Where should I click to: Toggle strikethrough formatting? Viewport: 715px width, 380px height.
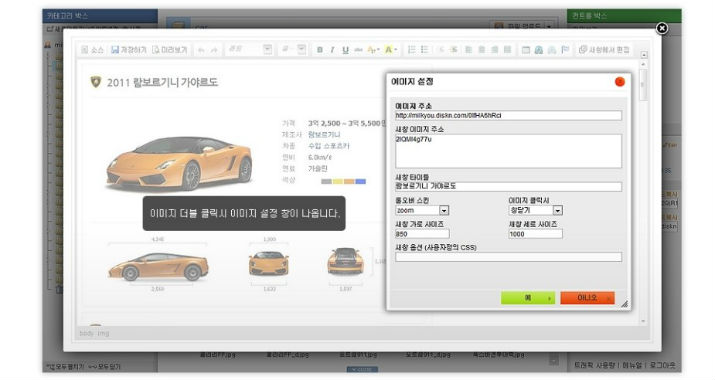click(358, 50)
